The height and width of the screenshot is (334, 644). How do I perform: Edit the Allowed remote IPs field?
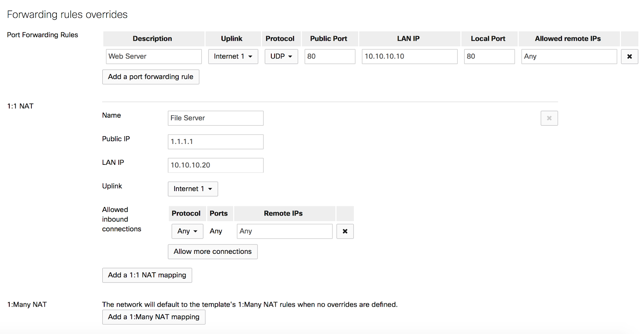click(569, 56)
